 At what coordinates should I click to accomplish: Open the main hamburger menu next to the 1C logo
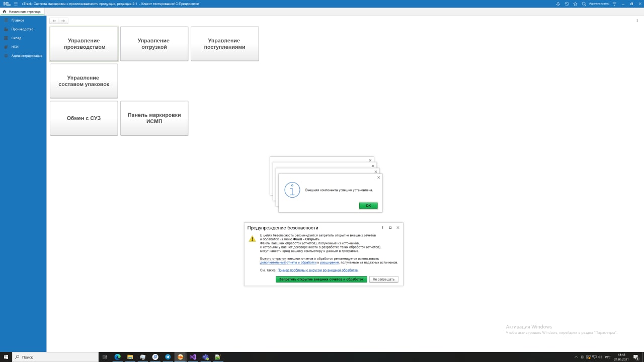[16, 4]
